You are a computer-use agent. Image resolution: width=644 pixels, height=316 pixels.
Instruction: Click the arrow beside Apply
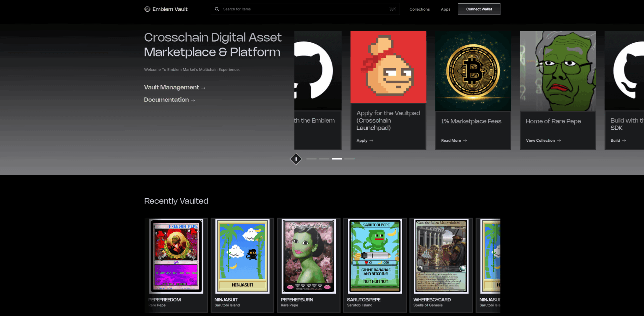[x=371, y=141]
